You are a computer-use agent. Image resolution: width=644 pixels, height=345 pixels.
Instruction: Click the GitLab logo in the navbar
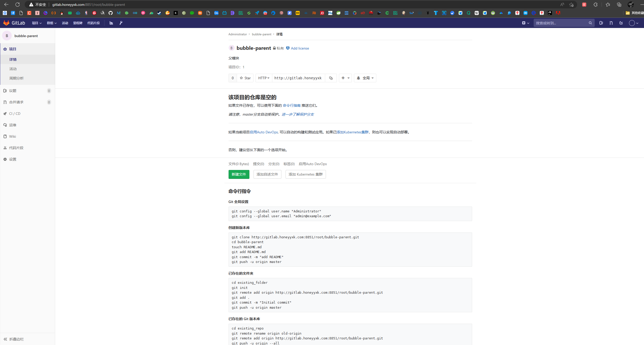[x=14, y=23]
